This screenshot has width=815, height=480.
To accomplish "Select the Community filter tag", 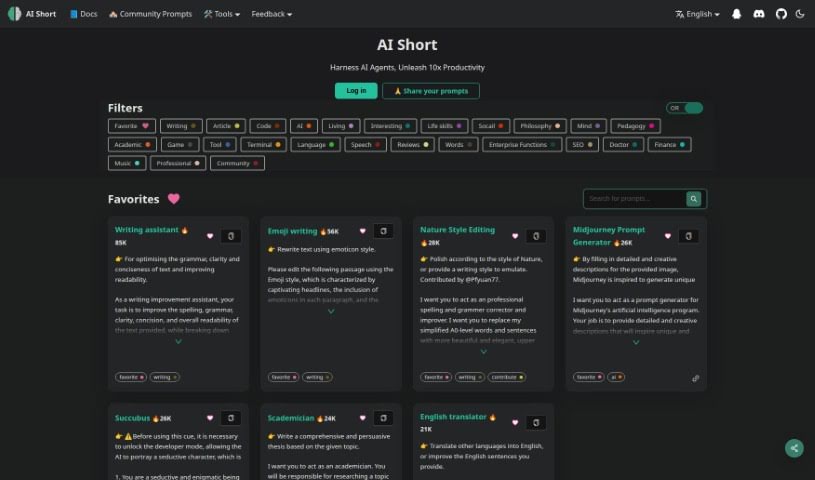I will coord(237,163).
